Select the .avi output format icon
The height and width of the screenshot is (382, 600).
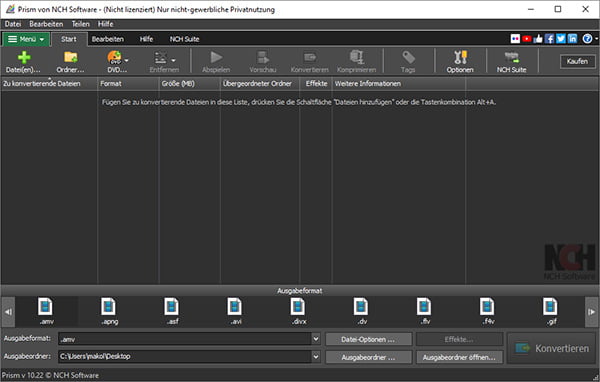coord(235,307)
